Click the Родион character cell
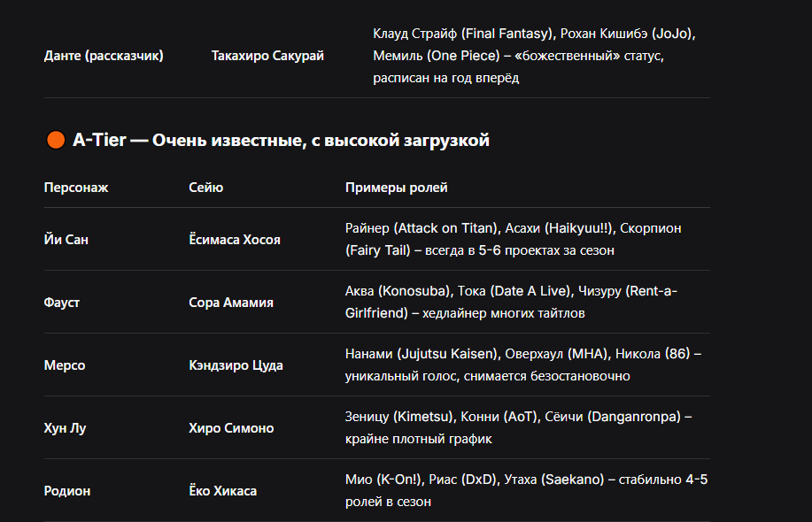 (x=67, y=490)
